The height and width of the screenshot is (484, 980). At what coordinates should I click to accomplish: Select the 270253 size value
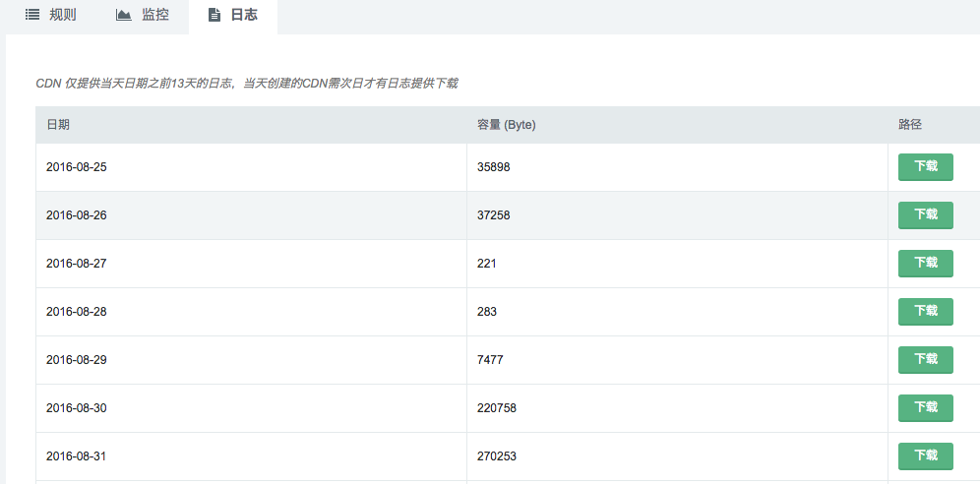[497, 456]
